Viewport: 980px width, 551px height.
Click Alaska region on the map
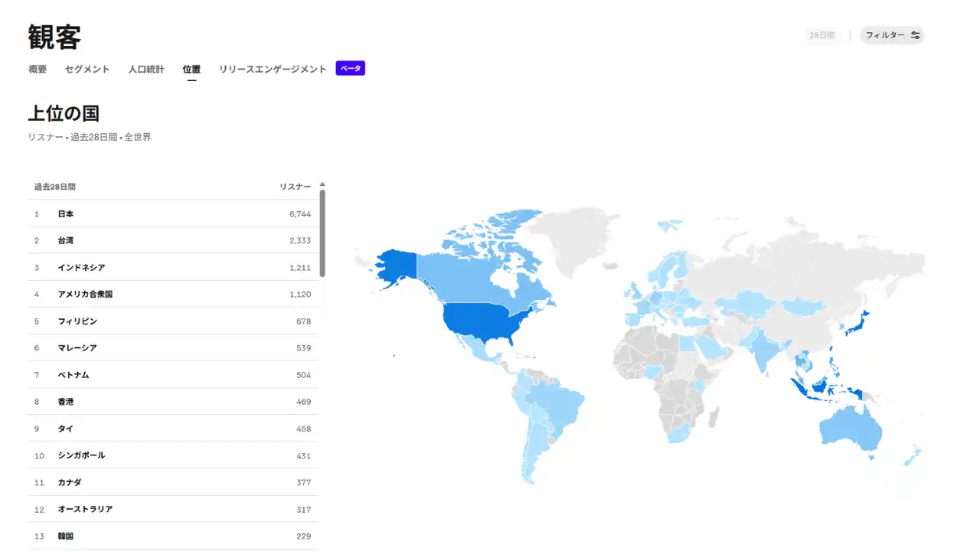(396, 266)
